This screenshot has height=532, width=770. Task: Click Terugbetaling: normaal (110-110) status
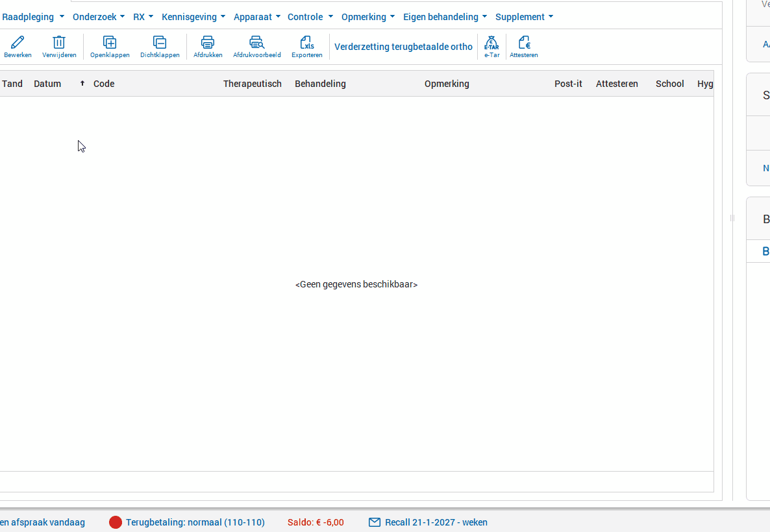[195, 522]
